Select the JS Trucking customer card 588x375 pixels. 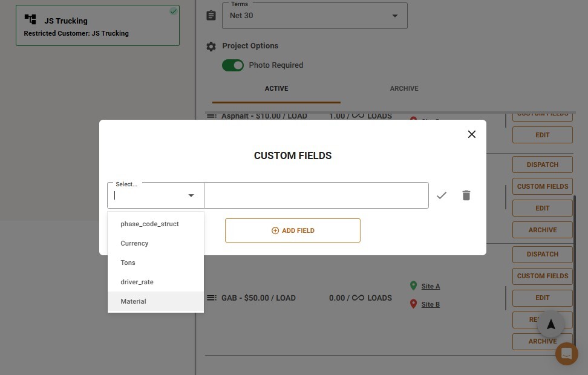click(x=97, y=25)
